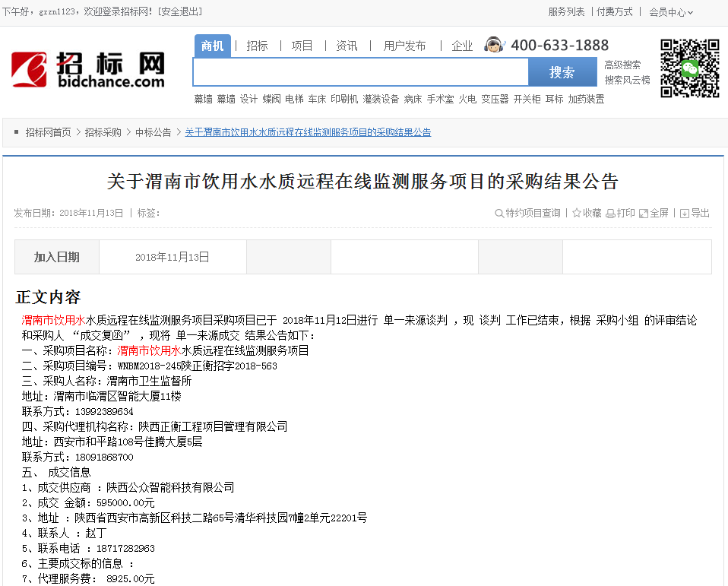Click the customer service headset icon
Image resolution: width=728 pixels, height=586 pixels.
[x=494, y=46]
